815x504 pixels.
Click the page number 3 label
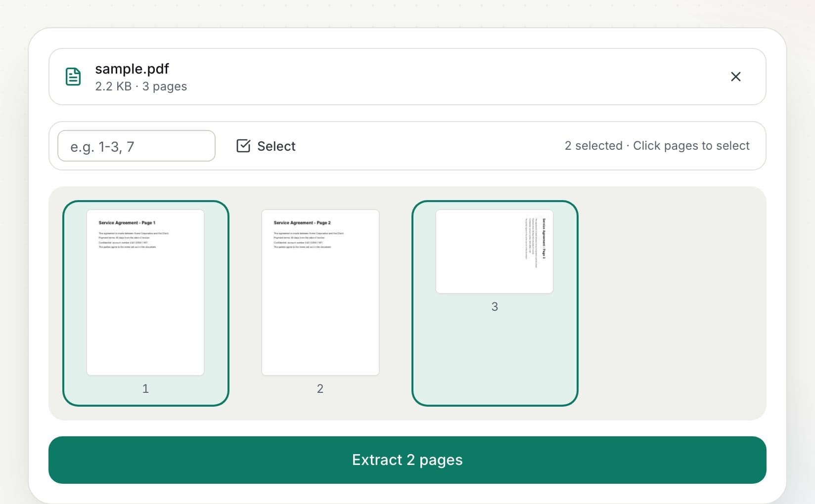point(495,307)
